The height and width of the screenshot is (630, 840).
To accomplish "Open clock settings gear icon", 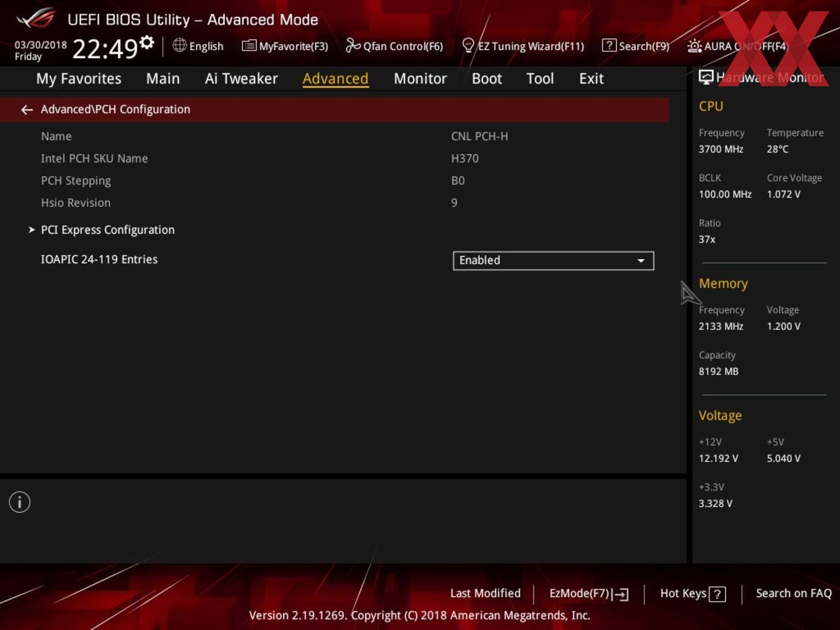I will click(x=147, y=43).
